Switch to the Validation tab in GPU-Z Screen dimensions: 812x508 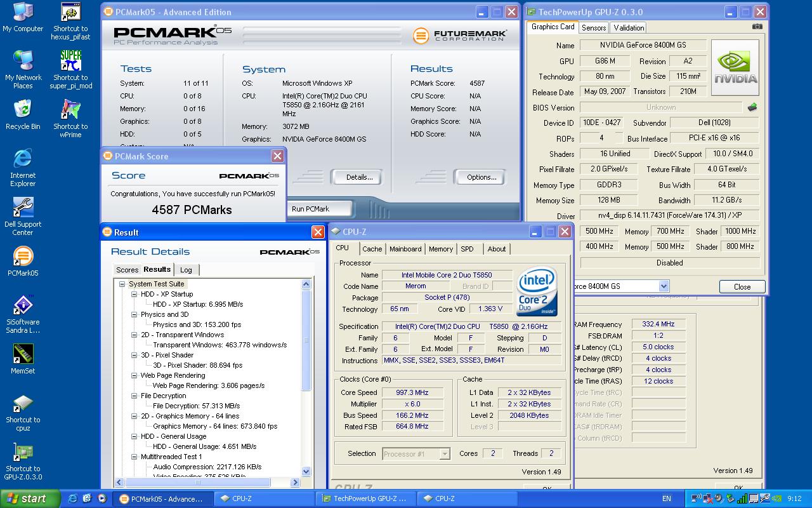[629, 27]
